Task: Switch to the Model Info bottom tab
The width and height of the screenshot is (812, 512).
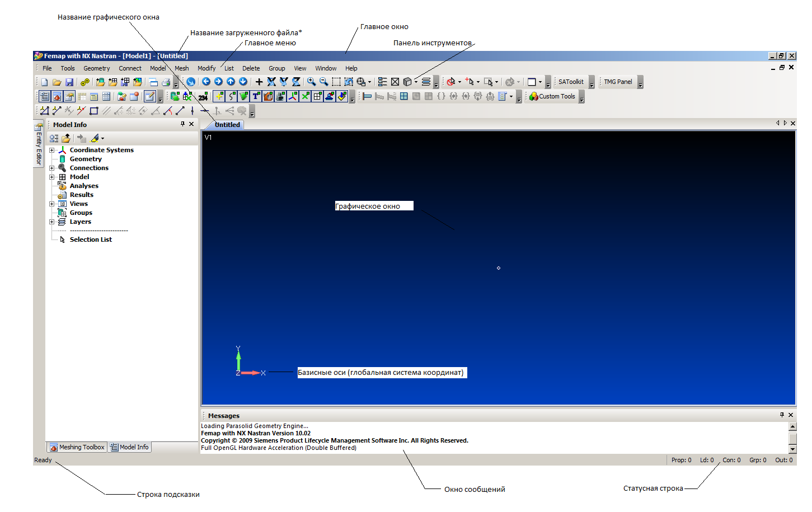Action: 129,447
